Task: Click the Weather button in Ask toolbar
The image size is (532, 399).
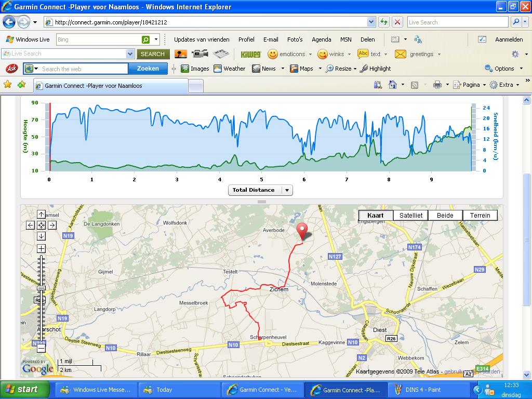Action: (x=230, y=69)
